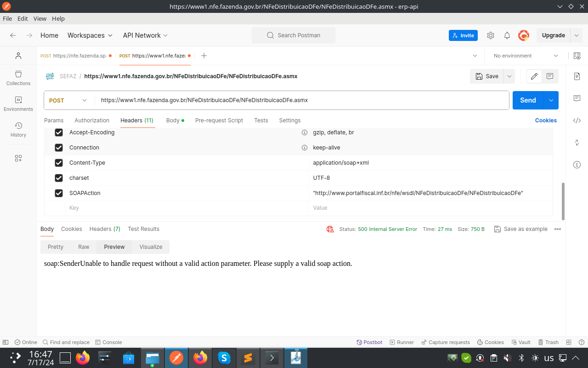Open the terminal from the taskbar

coord(271,358)
